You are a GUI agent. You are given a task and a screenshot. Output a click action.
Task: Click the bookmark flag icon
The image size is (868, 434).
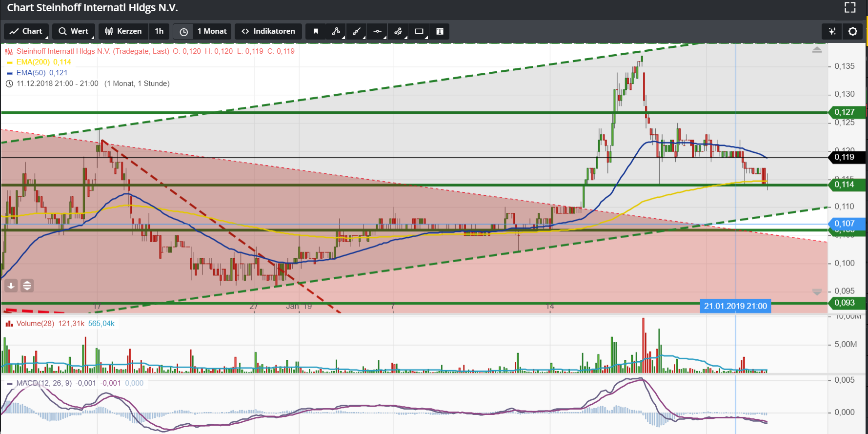316,31
